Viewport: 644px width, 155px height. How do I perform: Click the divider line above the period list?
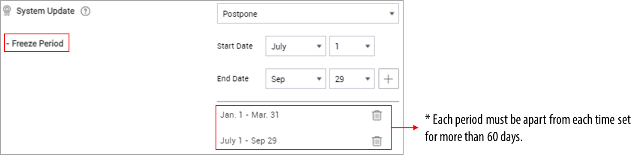[x=308, y=101]
